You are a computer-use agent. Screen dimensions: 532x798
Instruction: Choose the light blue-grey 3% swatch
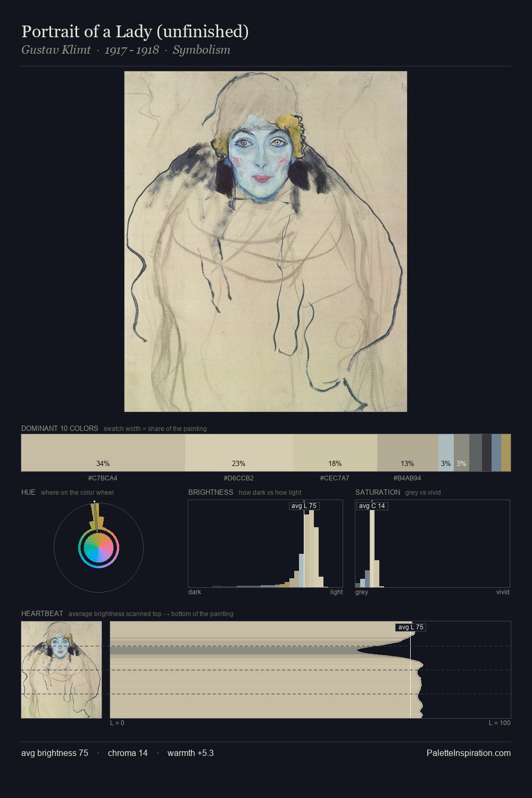click(x=446, y=453)
